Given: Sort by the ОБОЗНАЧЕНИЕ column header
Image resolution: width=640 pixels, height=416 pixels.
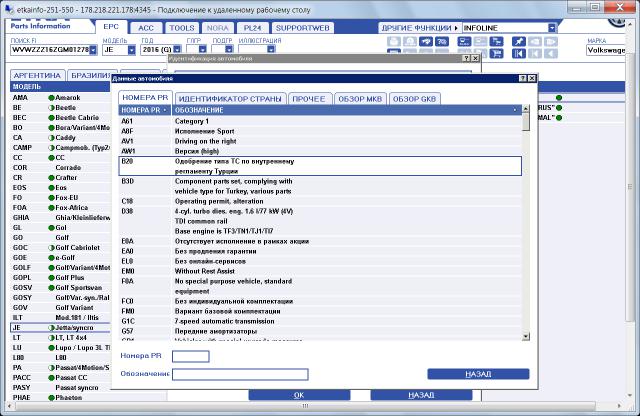Looking at the screenshot, I should coord(347,110).
